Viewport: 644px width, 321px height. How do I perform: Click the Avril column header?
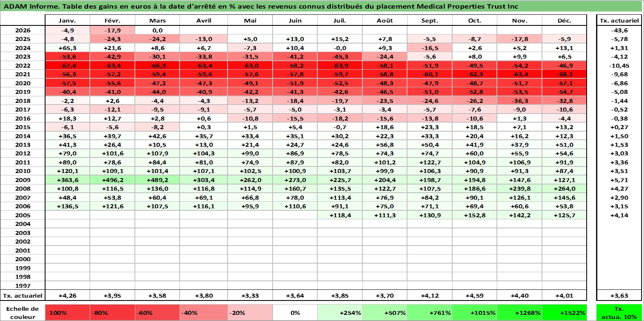204,20
